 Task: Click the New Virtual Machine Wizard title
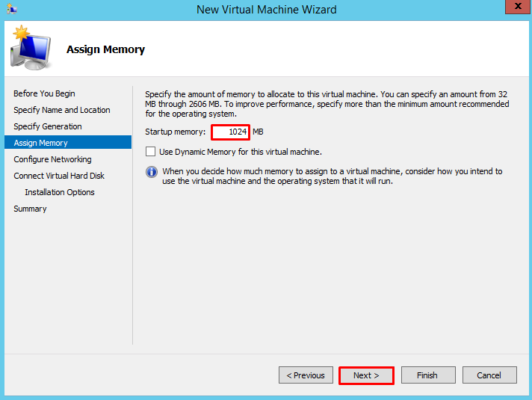(267, 10)
